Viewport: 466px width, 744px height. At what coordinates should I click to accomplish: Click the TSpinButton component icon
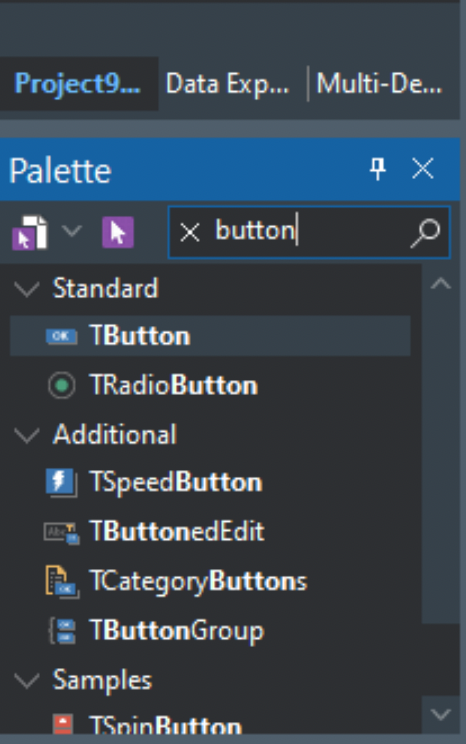coord(63,724)
